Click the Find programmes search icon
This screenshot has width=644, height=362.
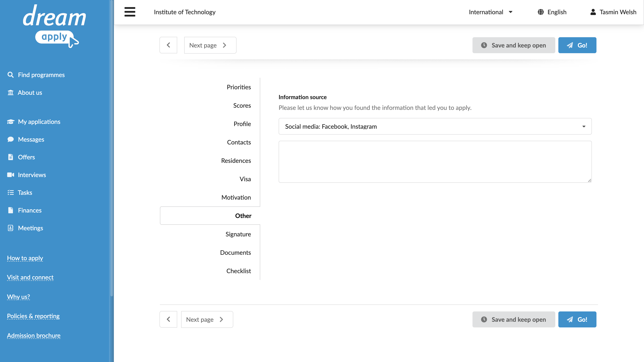11,75
